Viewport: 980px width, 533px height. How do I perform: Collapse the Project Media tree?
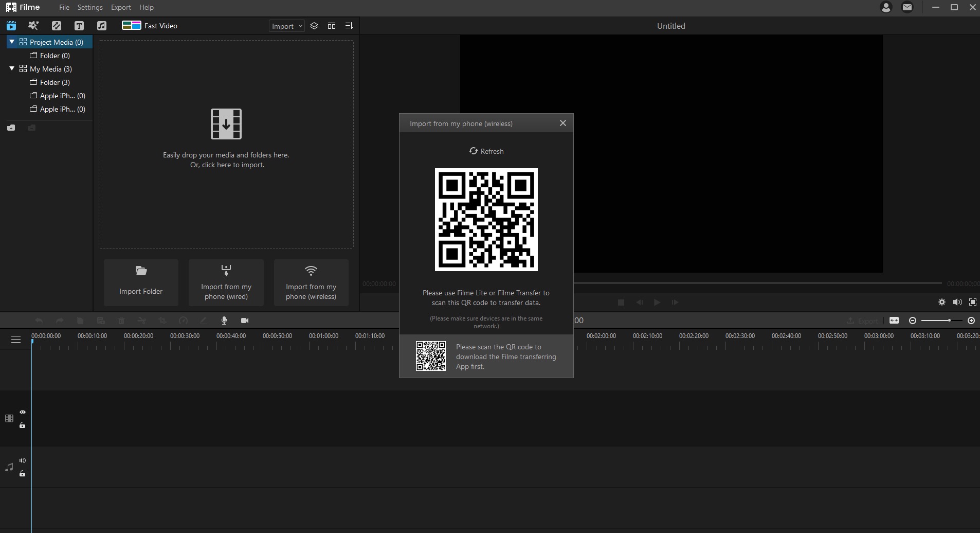point(12,42)
